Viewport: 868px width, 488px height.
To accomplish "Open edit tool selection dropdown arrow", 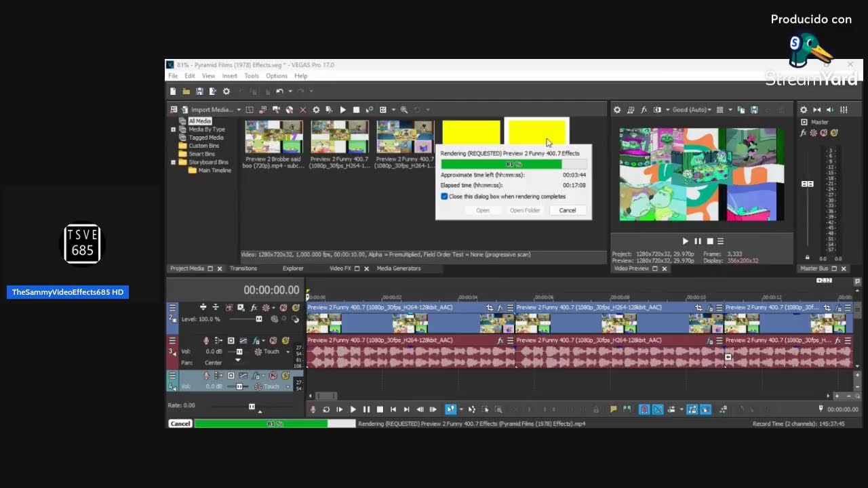I will [x=461, y=409].
